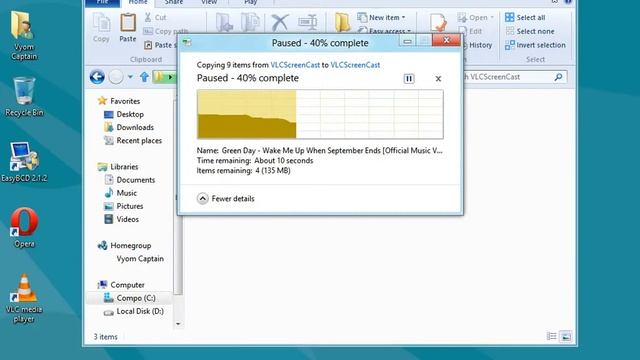
Task: Select Vyom Captain under Homegroup
Action: (140, 258)
